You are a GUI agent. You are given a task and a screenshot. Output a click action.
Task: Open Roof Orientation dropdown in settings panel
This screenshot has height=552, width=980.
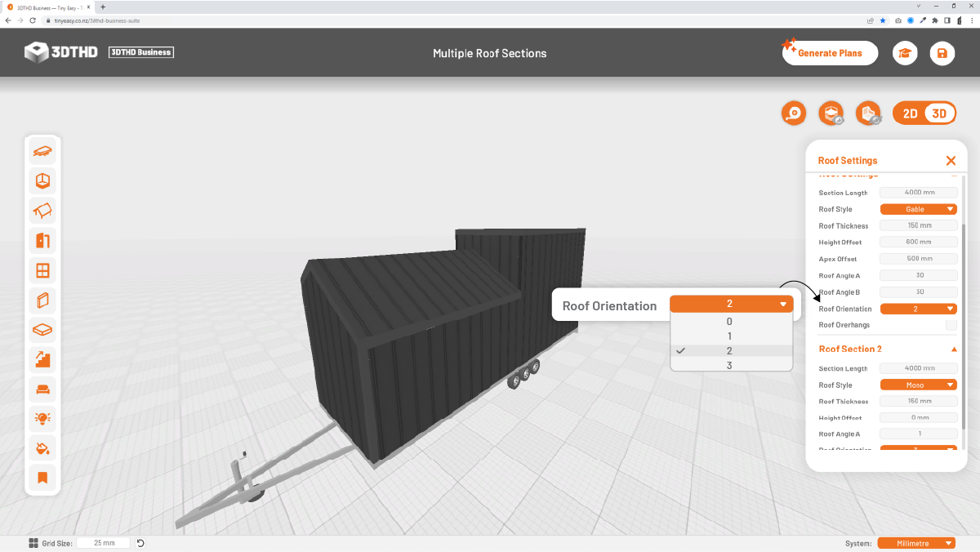[x=919, y=309]
